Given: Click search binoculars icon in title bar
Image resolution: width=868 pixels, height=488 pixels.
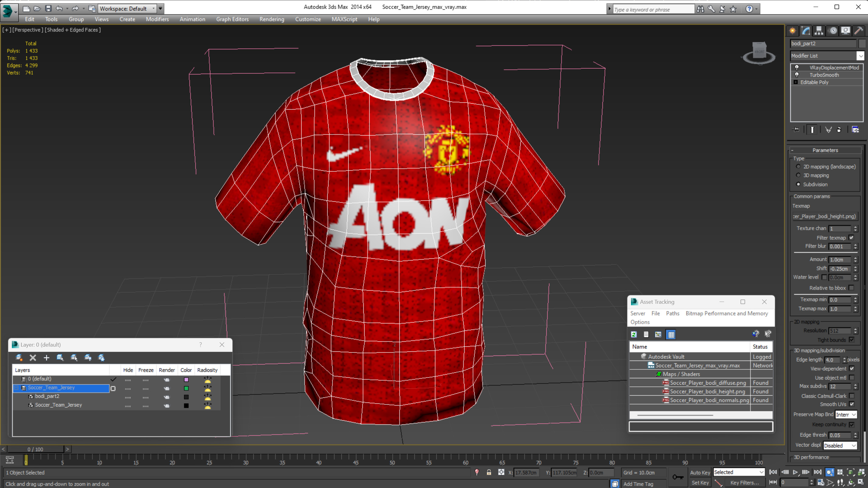Looking at the screenshot, I should click(701, 9).
